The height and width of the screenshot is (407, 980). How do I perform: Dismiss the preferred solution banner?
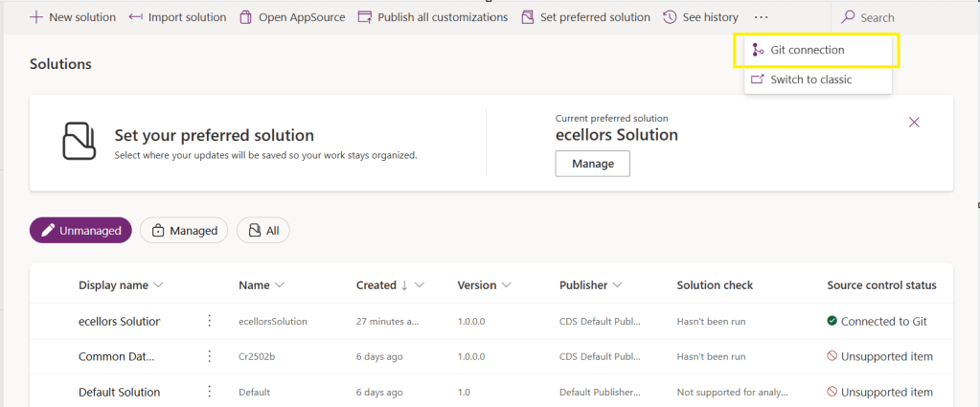[914, 123]
